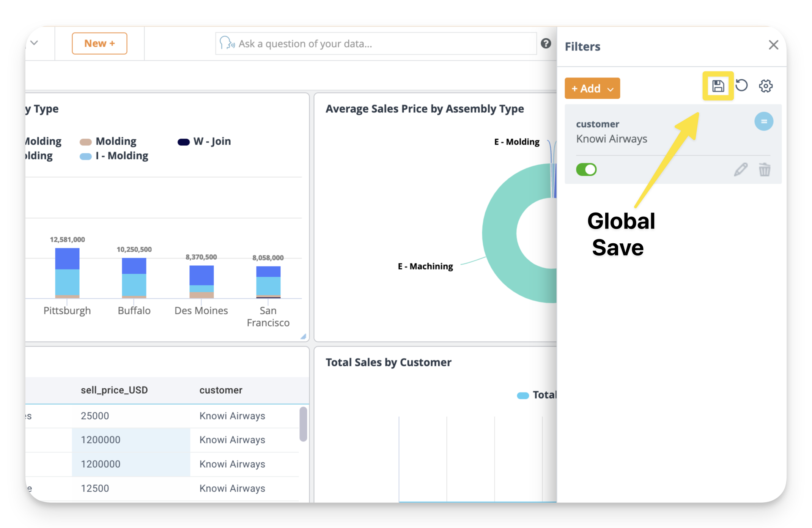Toggle the I - Molding legend series

121,156
